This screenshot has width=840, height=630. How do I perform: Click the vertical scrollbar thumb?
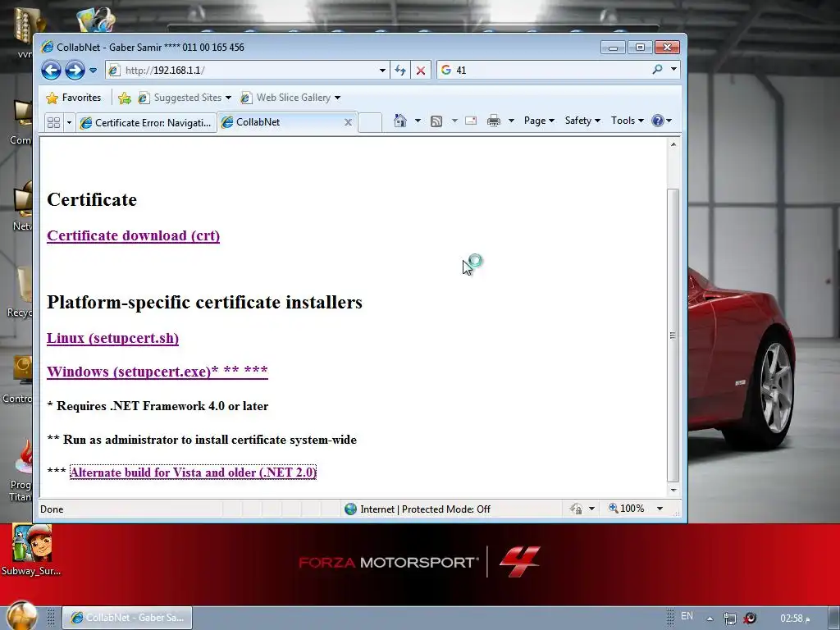pos(673,336)
